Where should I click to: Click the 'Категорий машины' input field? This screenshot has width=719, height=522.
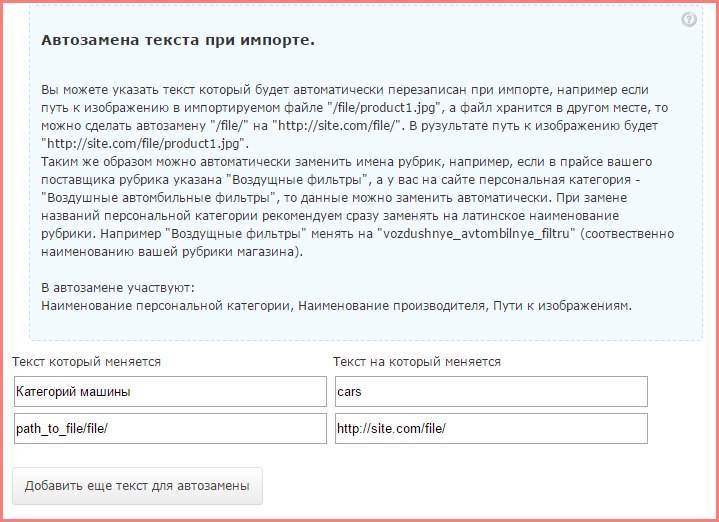(x=170, y=391)
